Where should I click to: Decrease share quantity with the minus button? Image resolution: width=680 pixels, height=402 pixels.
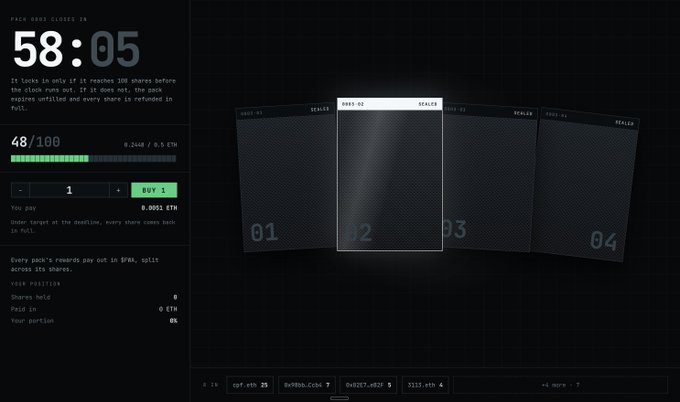20,190
